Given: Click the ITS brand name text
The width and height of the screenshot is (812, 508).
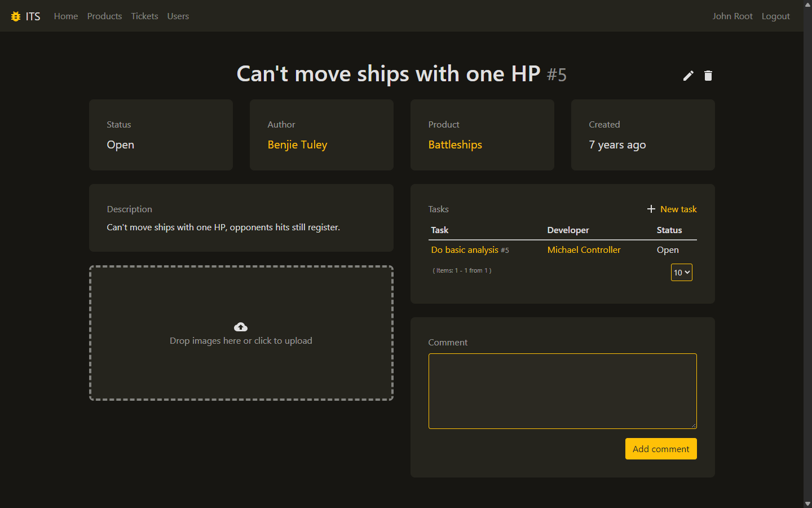Looking at the screenshot, I should pyautogui.click(x=33, y=16).
